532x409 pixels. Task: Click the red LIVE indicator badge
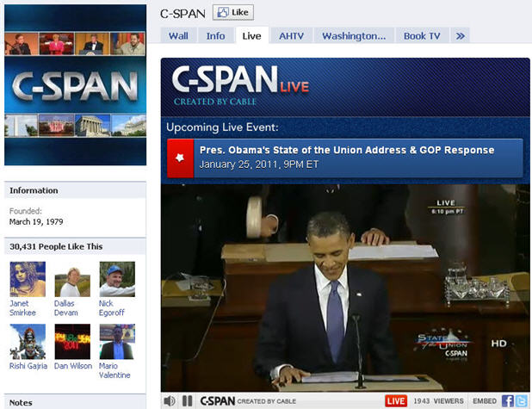396,400
